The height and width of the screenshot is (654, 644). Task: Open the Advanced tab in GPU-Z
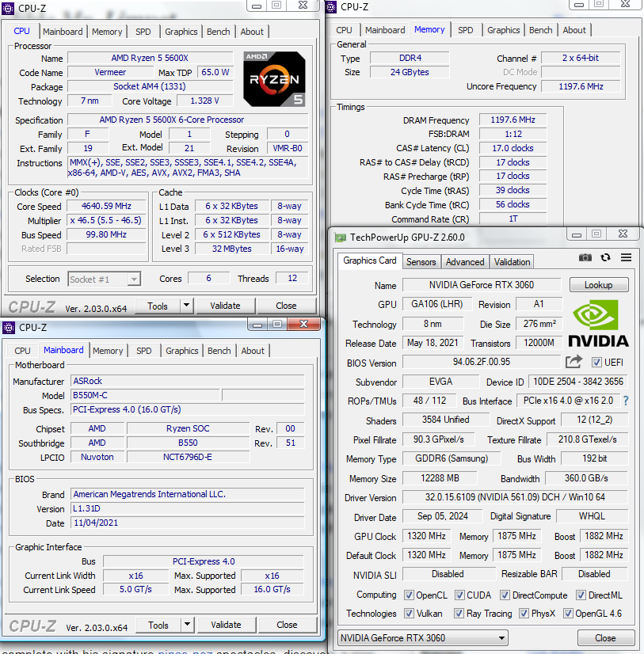pyautogui.click(x=465, y=262)
